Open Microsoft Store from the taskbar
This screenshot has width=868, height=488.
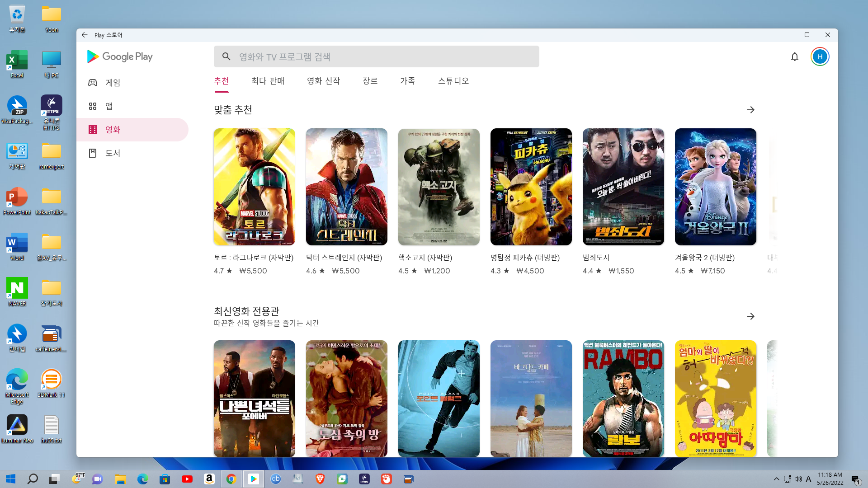165,479
